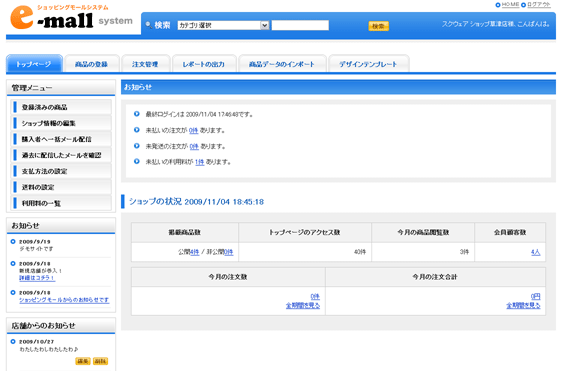This screenshot has height=371, width=563.
Task: Click the search keyword input field
Action: coord(300,25)
